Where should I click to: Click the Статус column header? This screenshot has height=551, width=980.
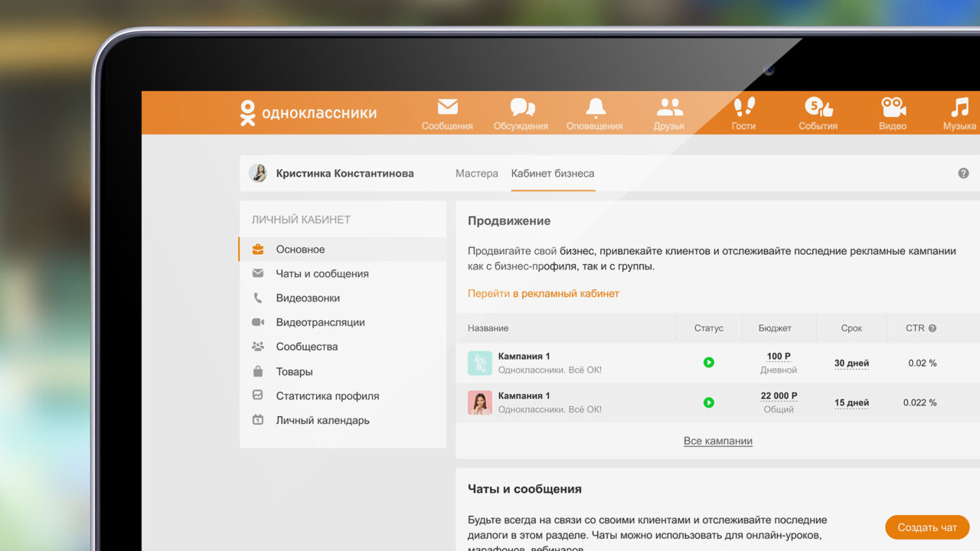(x=708, y=328)
